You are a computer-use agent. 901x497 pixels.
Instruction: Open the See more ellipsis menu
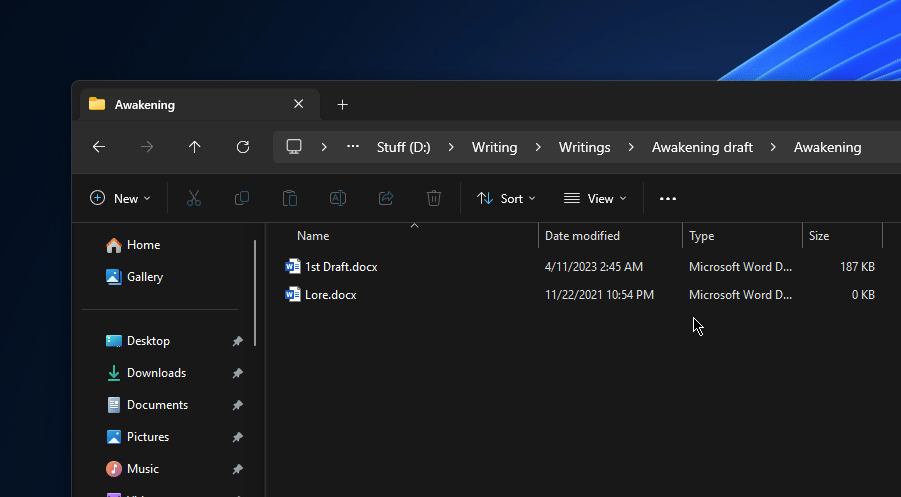[x=668, y=198]
